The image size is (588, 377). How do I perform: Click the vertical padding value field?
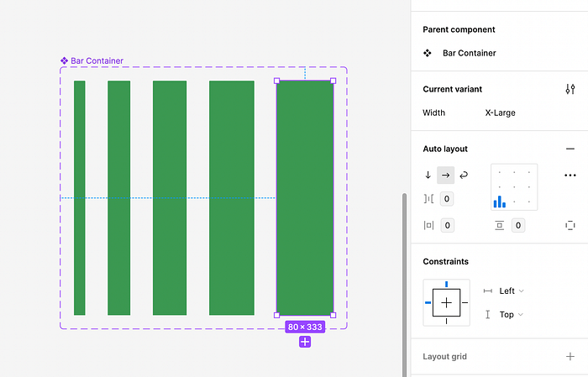[x=518, y=225]
